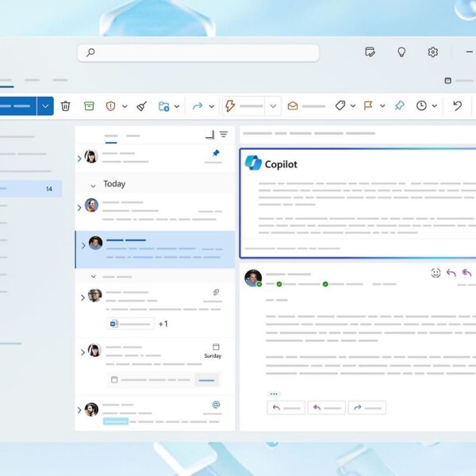476x476 pixels.
Task: Collapse the group below the selected message
Action: click(x=93, y=276)
